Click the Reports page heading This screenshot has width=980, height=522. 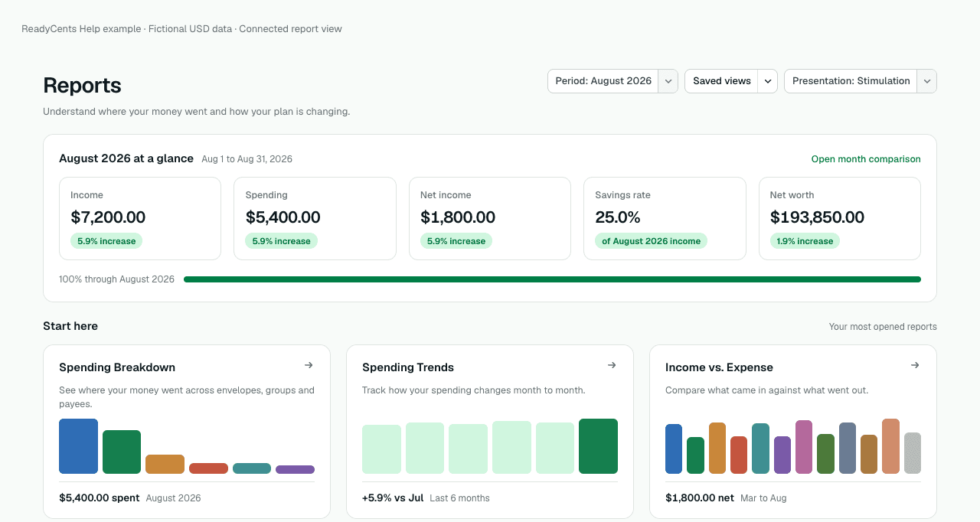[x=82, y=85]
